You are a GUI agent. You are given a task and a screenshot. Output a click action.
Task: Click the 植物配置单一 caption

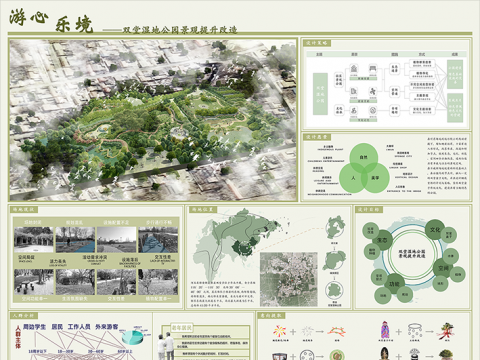(158, 299)
